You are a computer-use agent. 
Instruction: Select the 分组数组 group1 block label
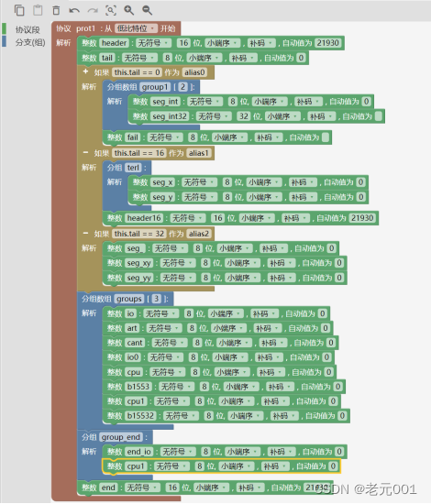point(122,87)
